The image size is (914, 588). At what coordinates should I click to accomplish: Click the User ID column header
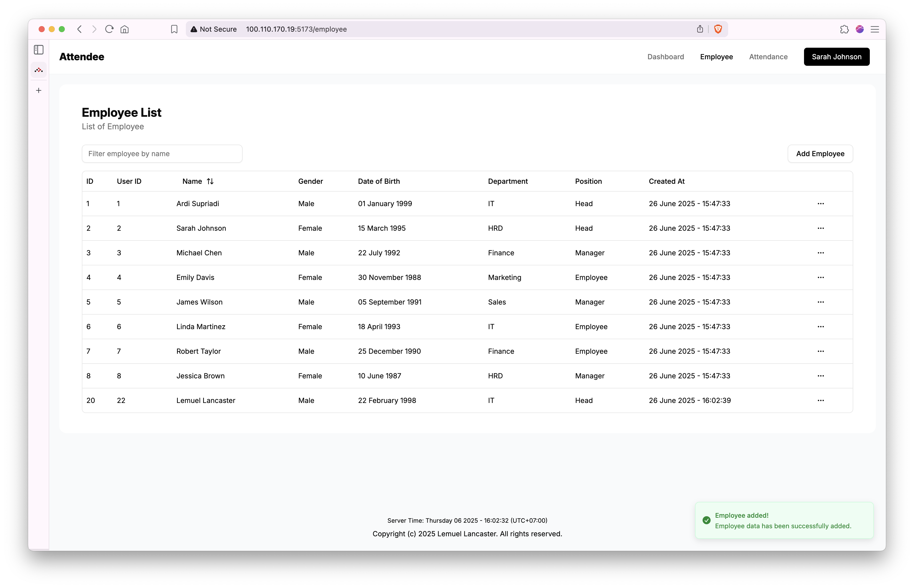[x=129, y=181]
